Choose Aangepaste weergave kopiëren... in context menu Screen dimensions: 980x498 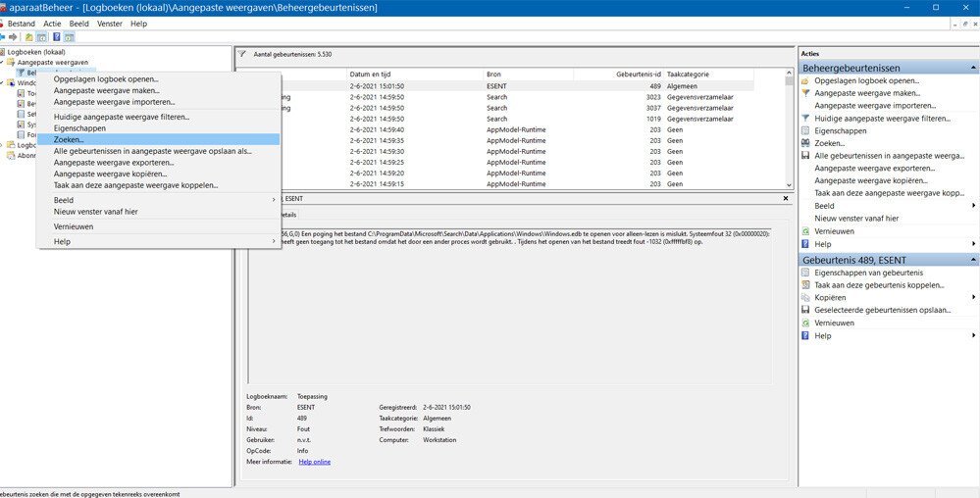pyautogui.click(x=159, y=174)
